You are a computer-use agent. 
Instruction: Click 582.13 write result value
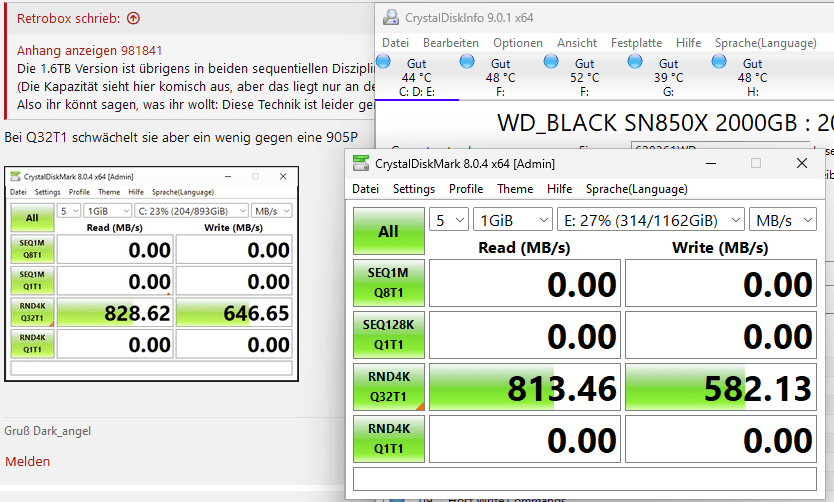click(721, 387)
